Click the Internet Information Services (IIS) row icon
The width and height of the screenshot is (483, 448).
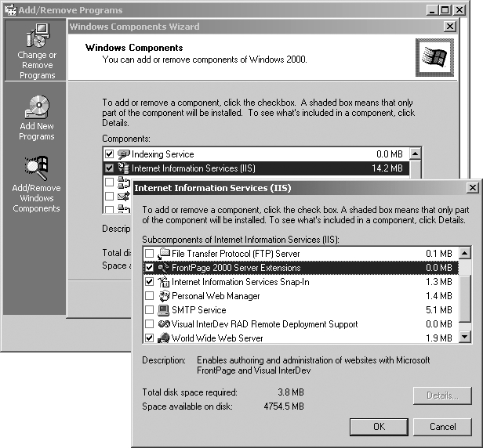point(124,168)
